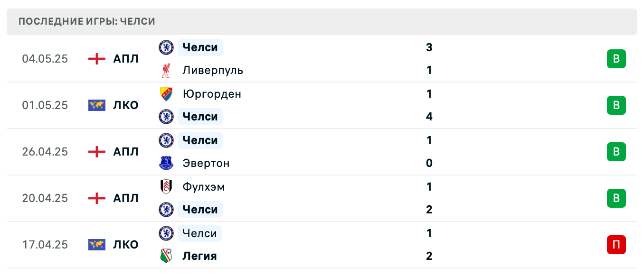
Task: Click the red П badge for the Legia match
Action: [616, 245]
